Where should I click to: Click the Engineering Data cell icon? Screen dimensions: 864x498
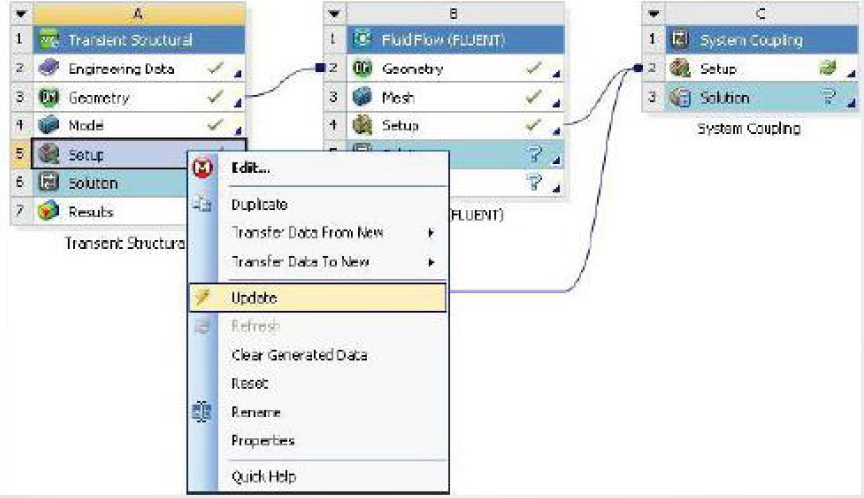point(48,68)
